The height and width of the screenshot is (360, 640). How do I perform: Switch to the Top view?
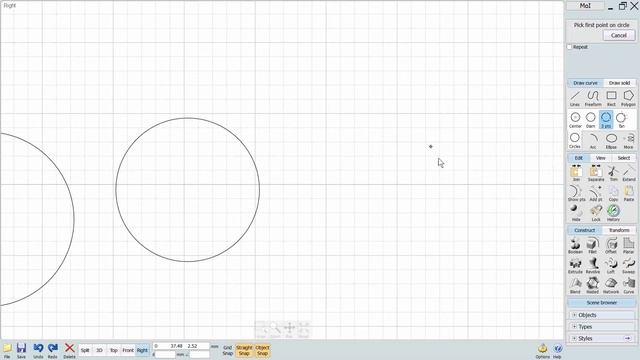click(114, 350)
